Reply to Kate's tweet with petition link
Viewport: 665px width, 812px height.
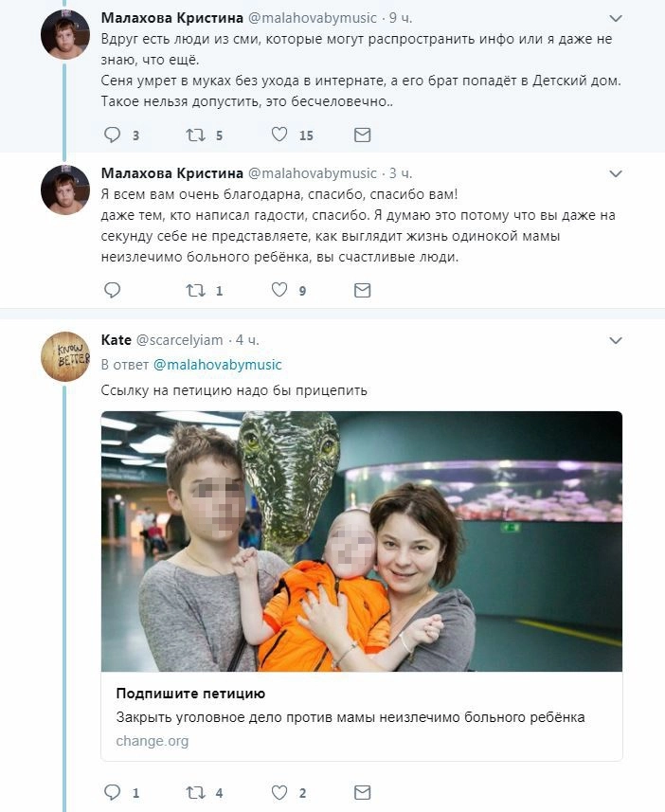[x=112, y=791]
